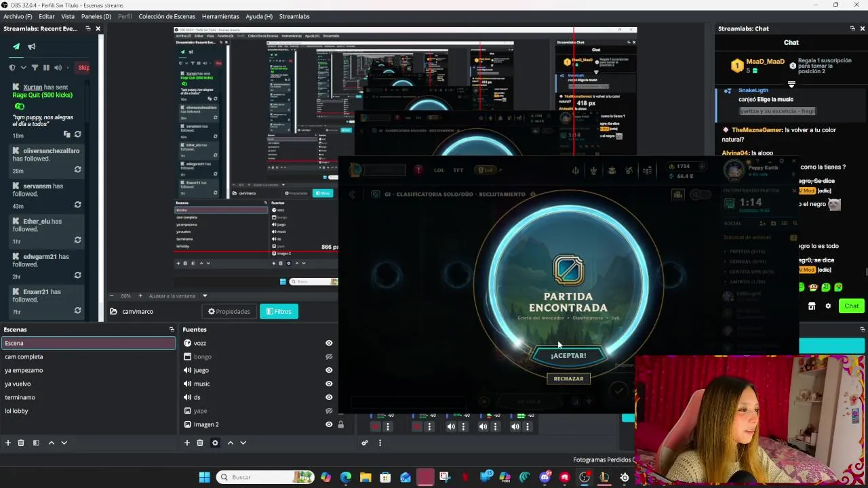
Task: Replay oliversanchezalfaro follow alert
Action: [77, 169]
